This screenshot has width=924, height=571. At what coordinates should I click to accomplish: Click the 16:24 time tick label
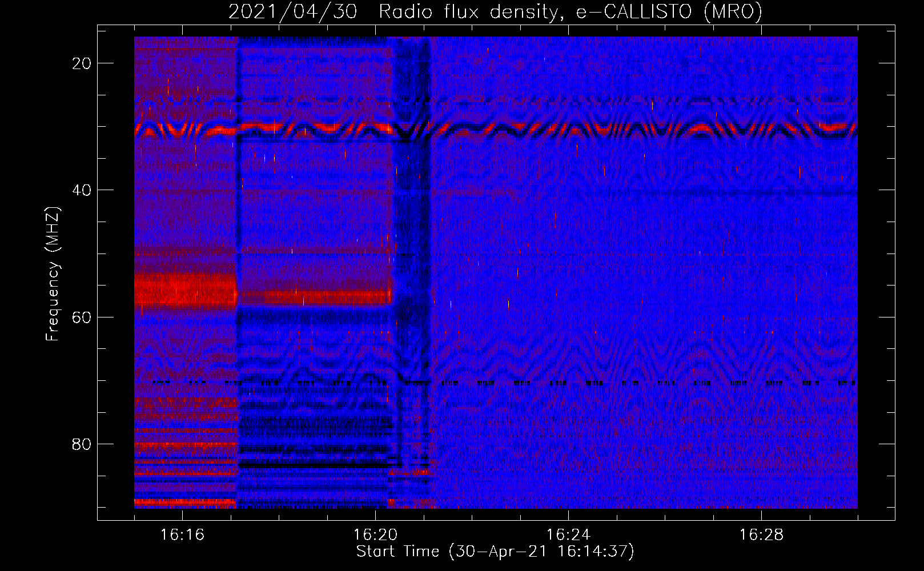[x=568, y=535]
